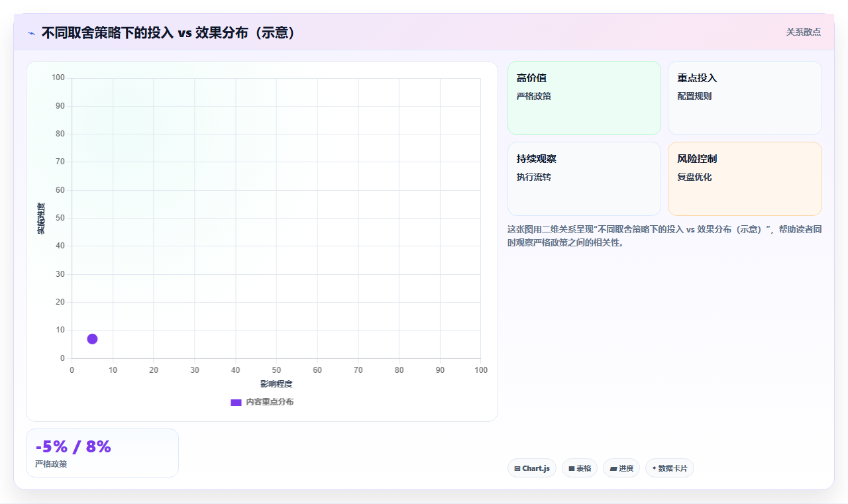This screenshot has height=504, width=848.
Task: Select the 数据卡片 tag chip
Action: pos(670,468)
